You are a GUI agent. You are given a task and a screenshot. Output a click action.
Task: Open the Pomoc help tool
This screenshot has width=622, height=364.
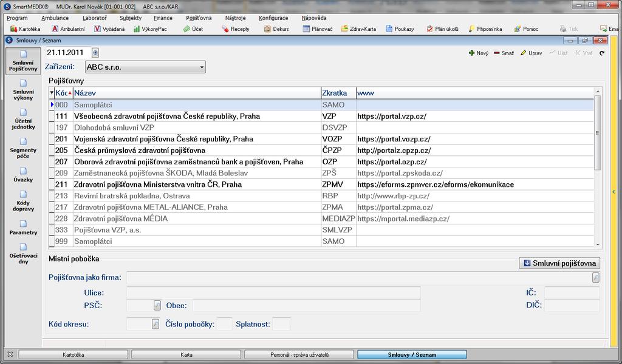(x=526, y=29)
